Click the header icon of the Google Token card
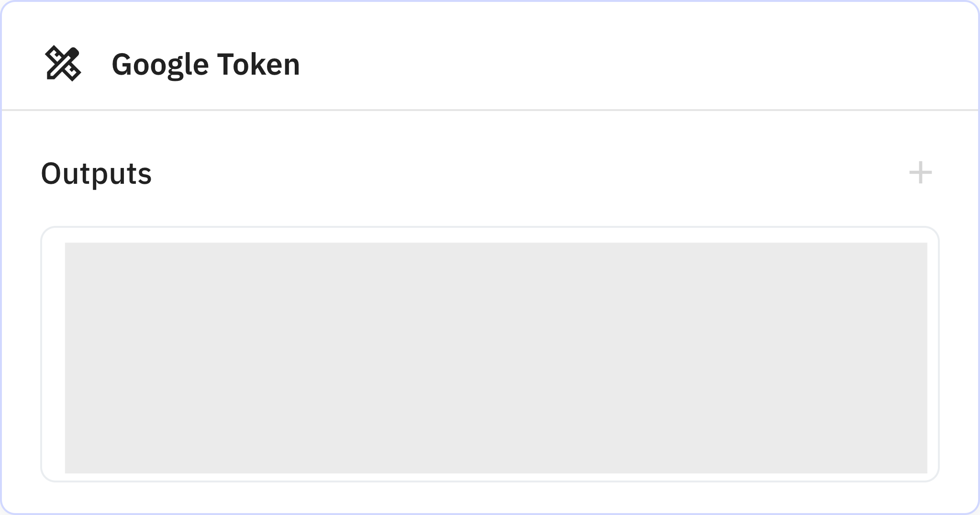This screenshot has width=980, height=515. point(65,65)
